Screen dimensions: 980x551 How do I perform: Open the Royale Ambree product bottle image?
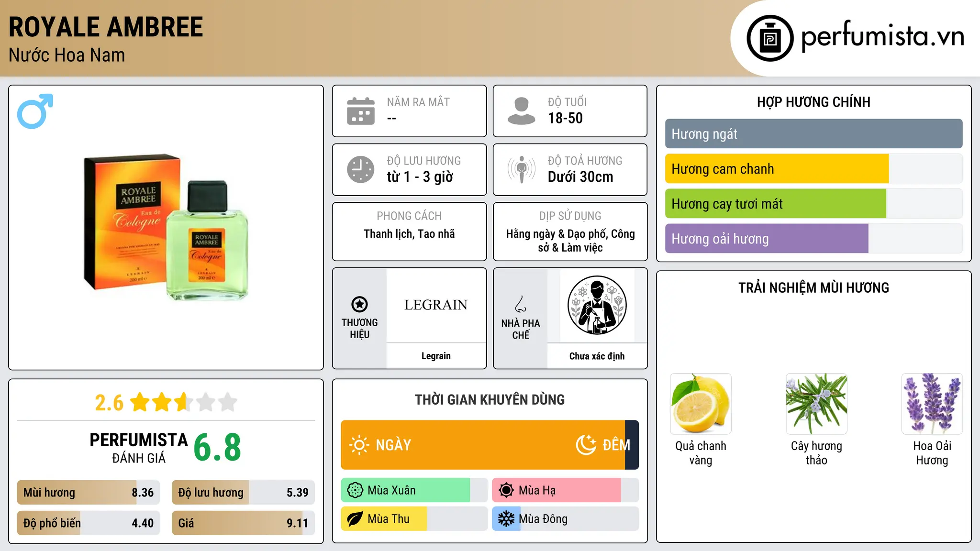166,227
